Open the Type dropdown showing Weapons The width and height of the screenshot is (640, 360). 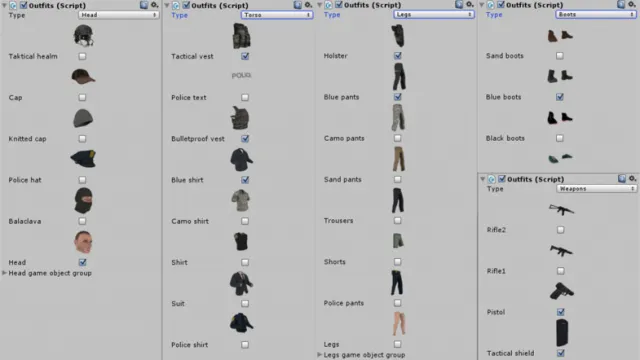(x=596, y=189)
